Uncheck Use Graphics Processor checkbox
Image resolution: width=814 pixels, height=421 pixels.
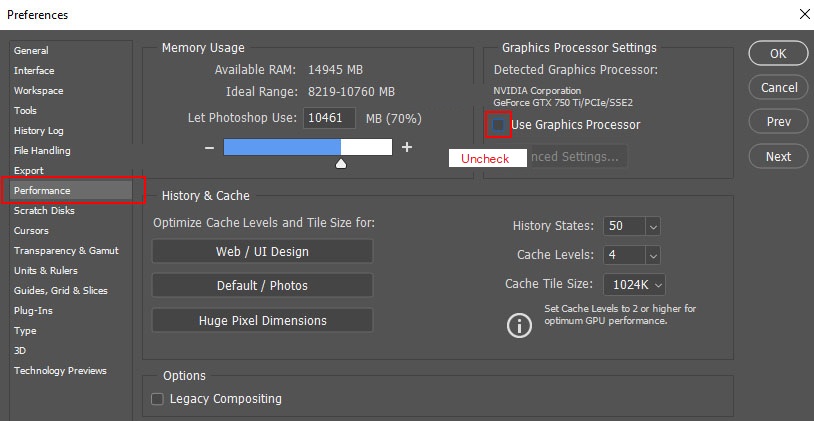497,125
